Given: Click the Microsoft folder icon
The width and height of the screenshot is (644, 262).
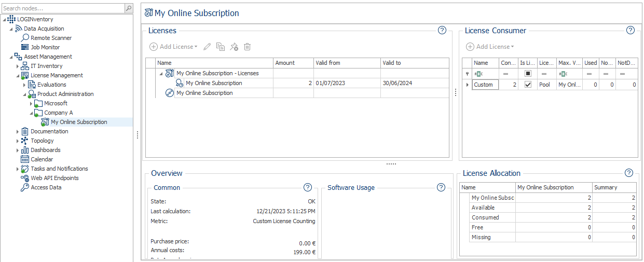Looking at the screenshot, I should point(38,103).
